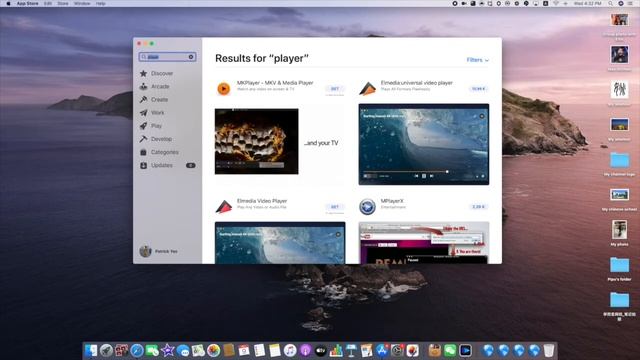Open Photos from the dock
This screenshot has width=640, height=360.
click(x=213, y=350)
